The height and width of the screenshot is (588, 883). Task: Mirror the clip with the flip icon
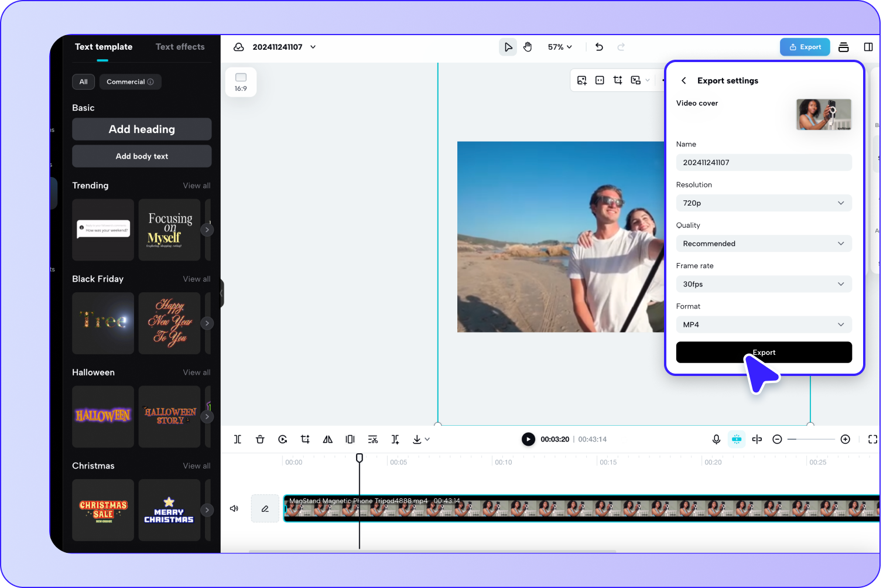pos(328,439)
